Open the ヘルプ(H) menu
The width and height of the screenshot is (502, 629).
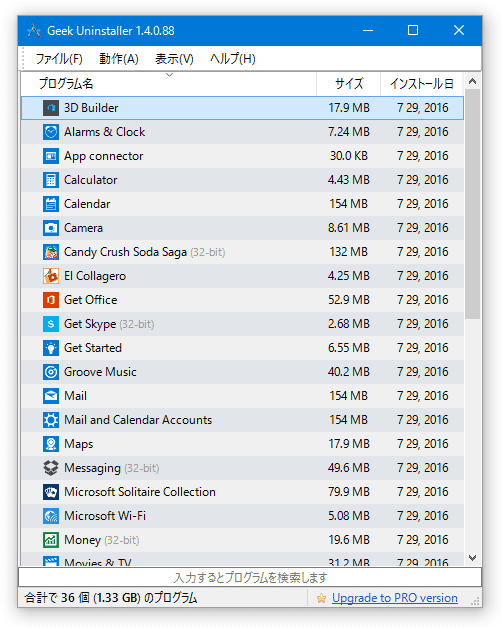pyautogui.click(x=233, y=59)
